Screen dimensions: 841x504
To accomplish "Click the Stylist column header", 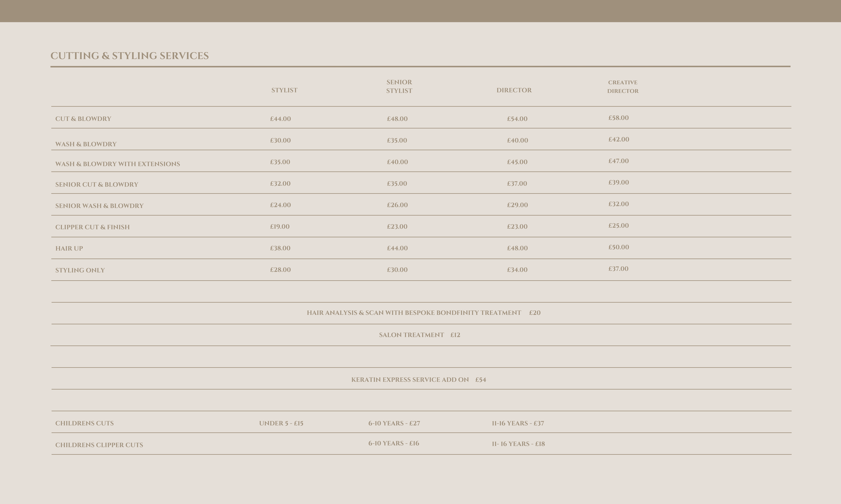I will pyautogui.click(x=284, y=90).
